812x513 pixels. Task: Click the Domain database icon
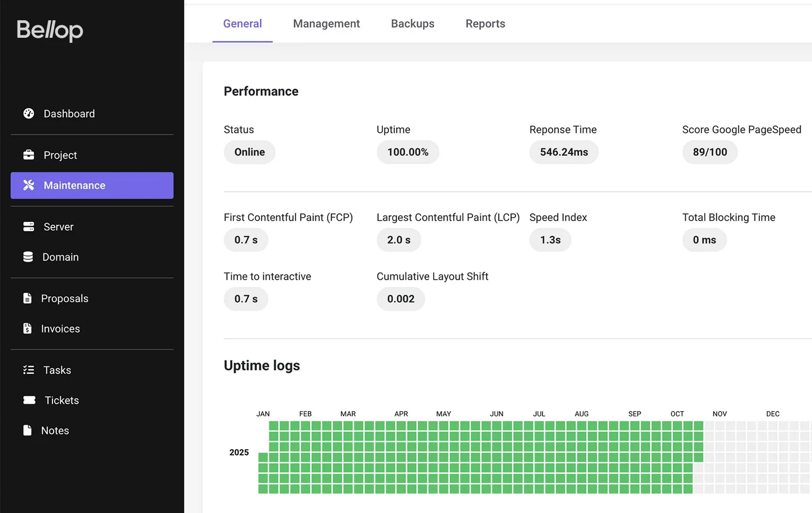[x=28, y=257]
